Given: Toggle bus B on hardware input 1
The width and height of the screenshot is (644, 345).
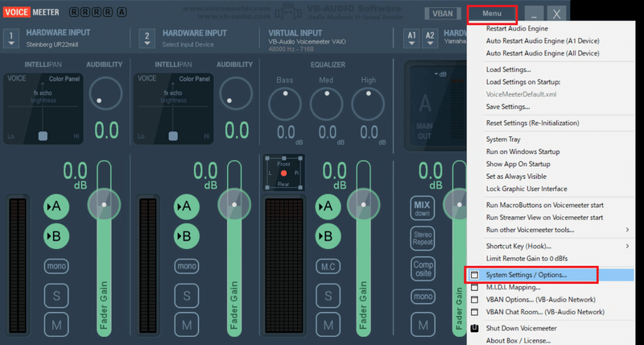Looking at the screenshot, I should click(56, 236).
